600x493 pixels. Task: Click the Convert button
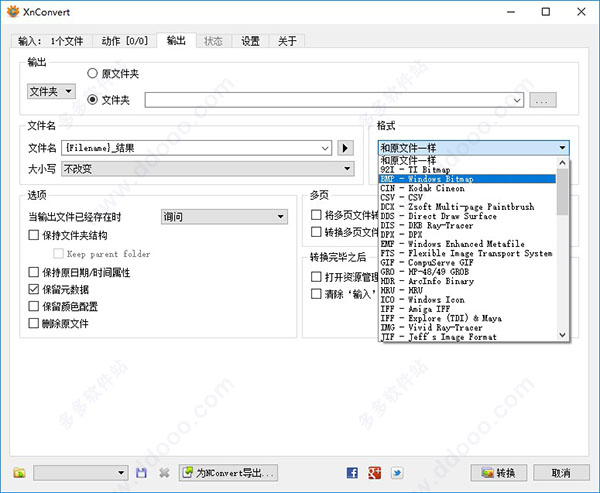(x=499, y=473)
